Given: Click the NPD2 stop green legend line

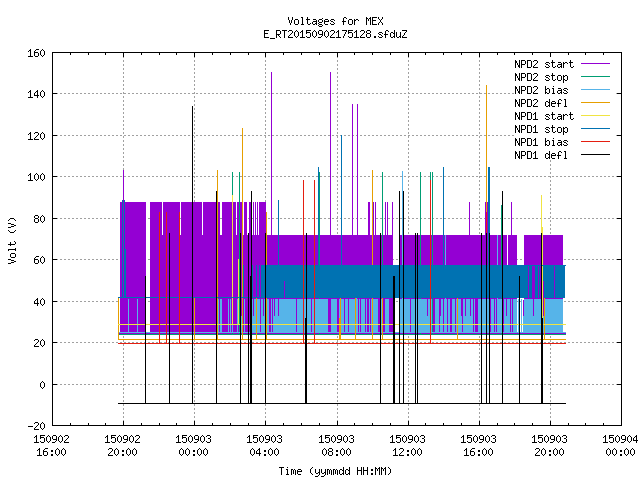Looking at the screenshot, I should click(x=595, y=77).
